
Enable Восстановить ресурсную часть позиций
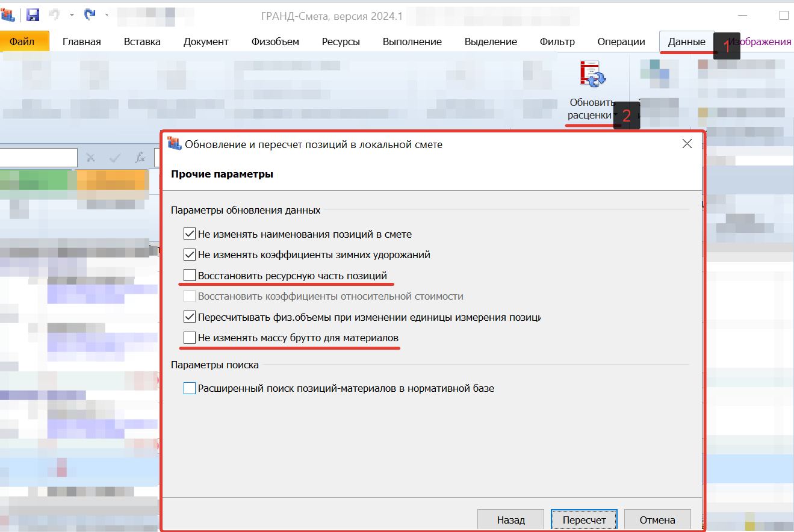pos(190,275)
